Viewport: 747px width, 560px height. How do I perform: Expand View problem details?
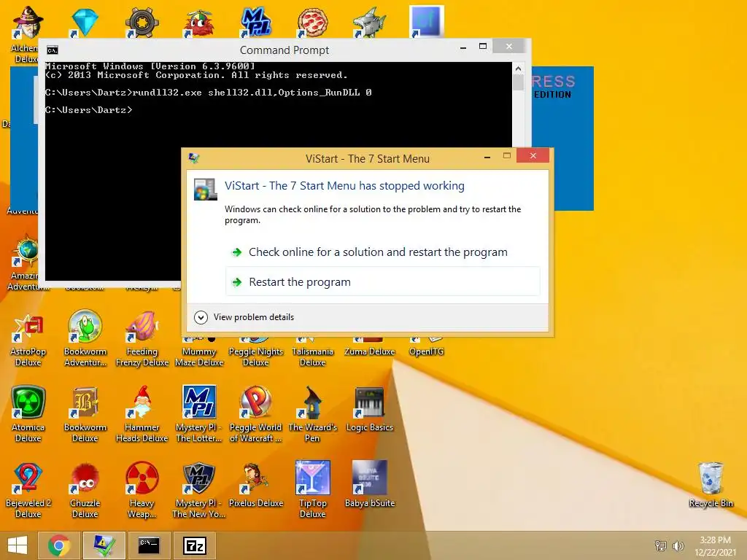[244, 317]
